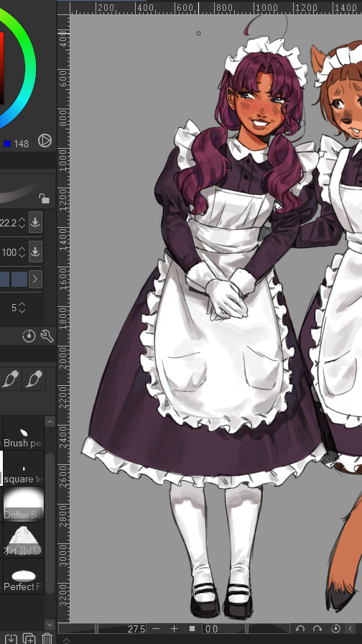This screenshot has height=644, width=362.
Task: Select the オイルパス brush sub tool
Action: (x=22, y=540)
